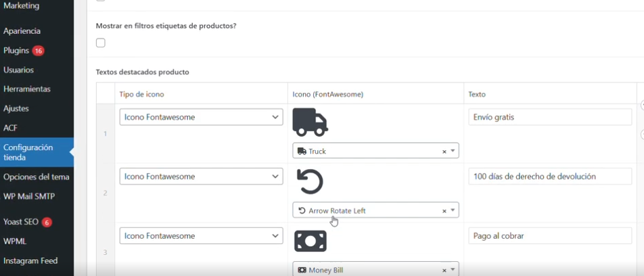Expand the second row 'Icono Fontawesome' type dropdown

point(201,177)
